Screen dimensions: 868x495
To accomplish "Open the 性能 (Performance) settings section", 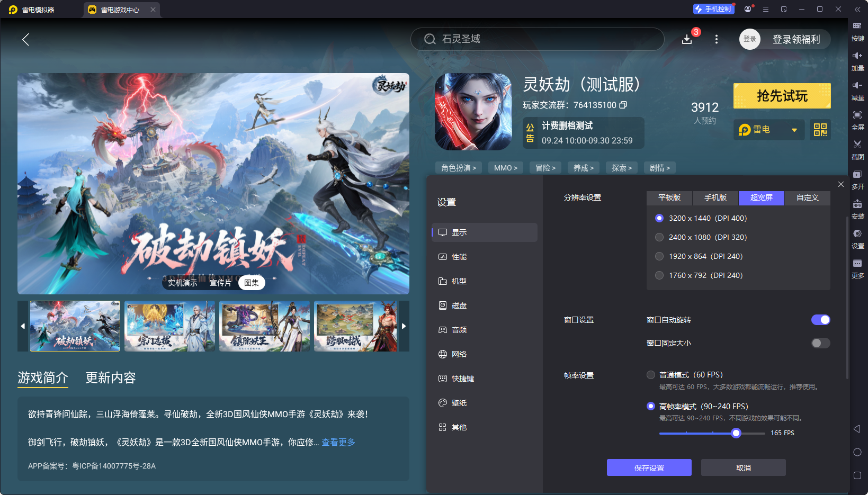I will [x=459, y=257].
